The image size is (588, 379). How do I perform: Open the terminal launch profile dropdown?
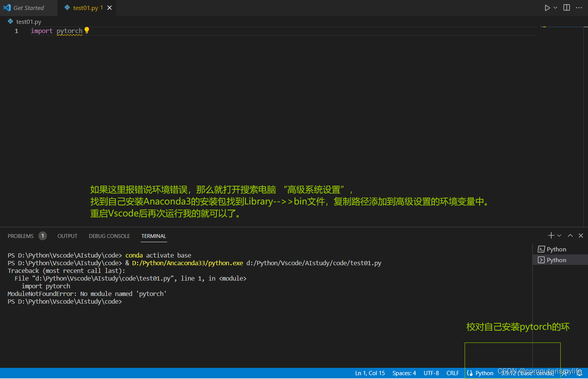pyautogui.click(x=559, y=236)
